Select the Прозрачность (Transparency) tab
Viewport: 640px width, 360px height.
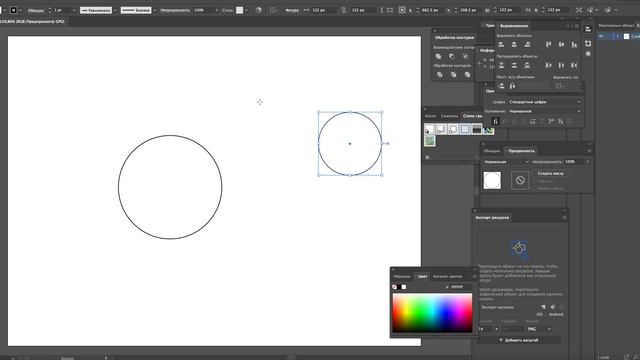(x=521, y=151)
